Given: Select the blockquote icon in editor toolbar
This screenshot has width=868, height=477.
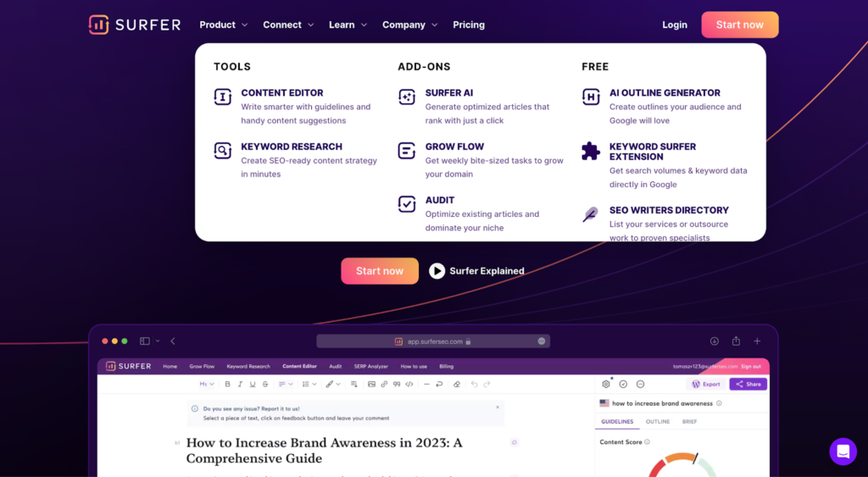Looking at the screenshot, I should point(397,384).
